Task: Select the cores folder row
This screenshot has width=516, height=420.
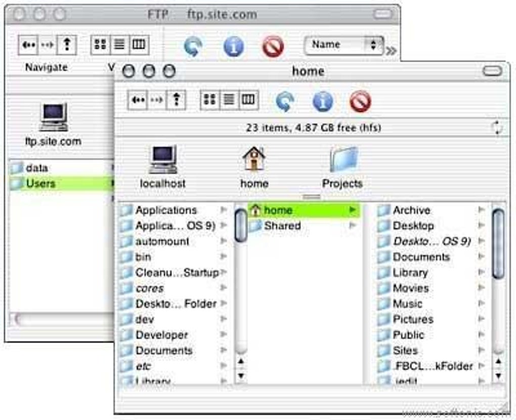Action: click(175, 288)
